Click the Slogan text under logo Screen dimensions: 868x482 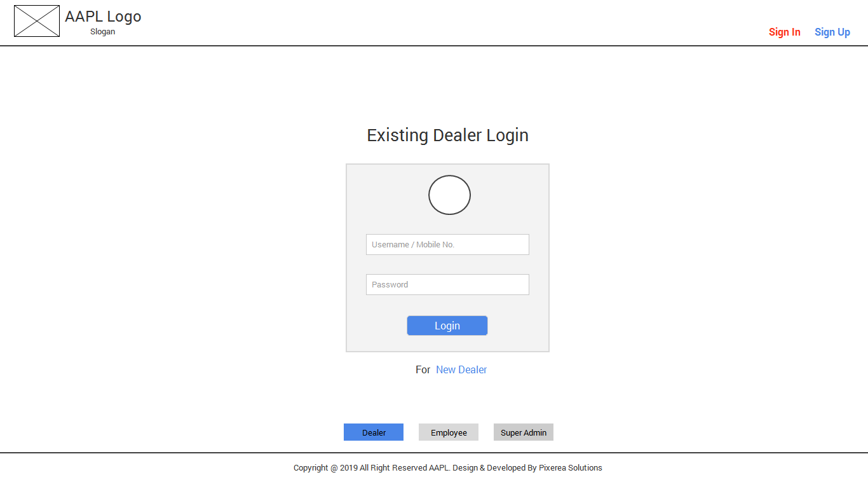click(x=102, y=32)
